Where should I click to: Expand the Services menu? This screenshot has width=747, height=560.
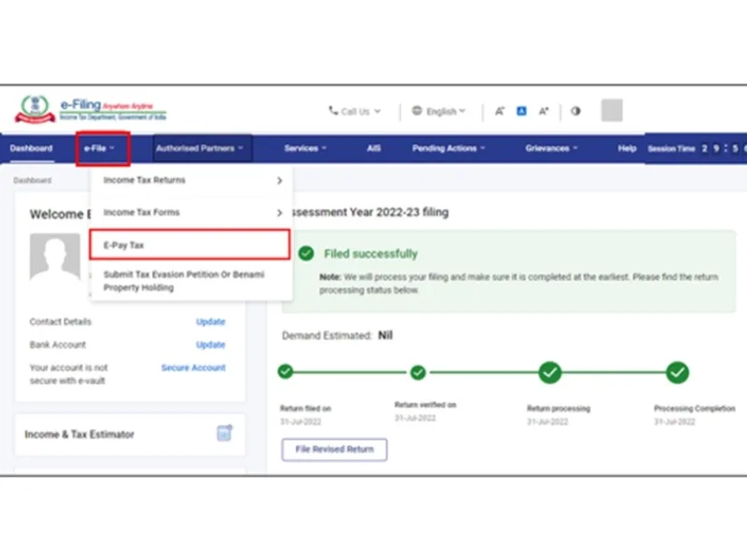tap(305, 148)
